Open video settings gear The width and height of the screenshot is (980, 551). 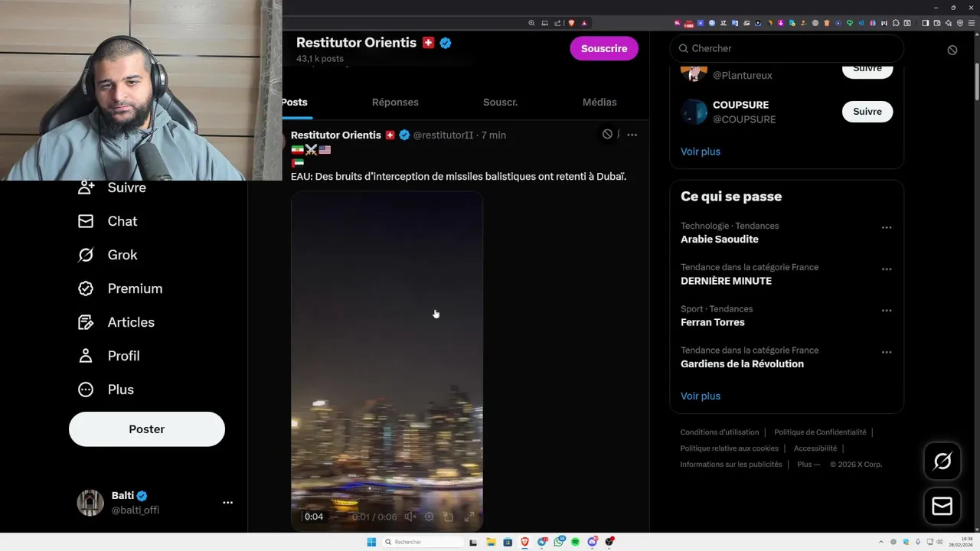(x=430, y=517)
